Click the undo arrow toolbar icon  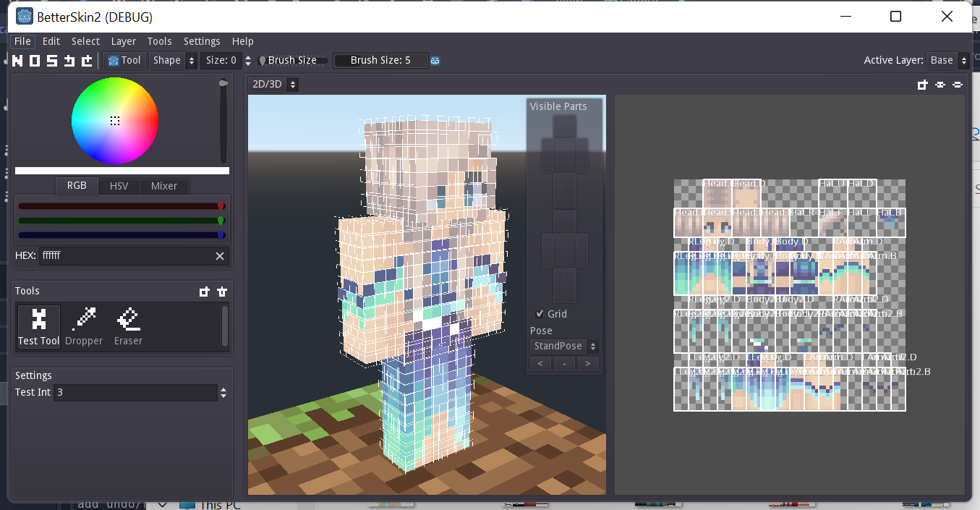69,61
